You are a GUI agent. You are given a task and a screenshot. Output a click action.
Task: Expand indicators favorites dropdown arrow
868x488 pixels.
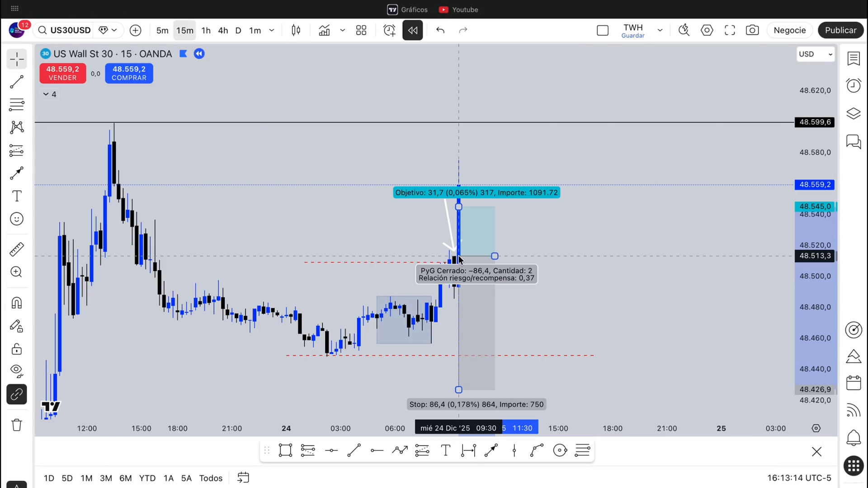pyautogui.click(x=343, y=30)
